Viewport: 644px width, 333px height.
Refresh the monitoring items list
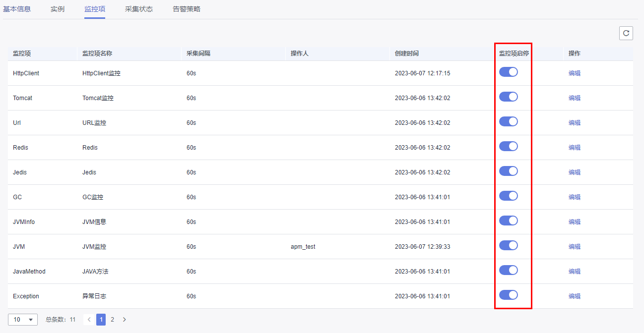tap(626, 33)
